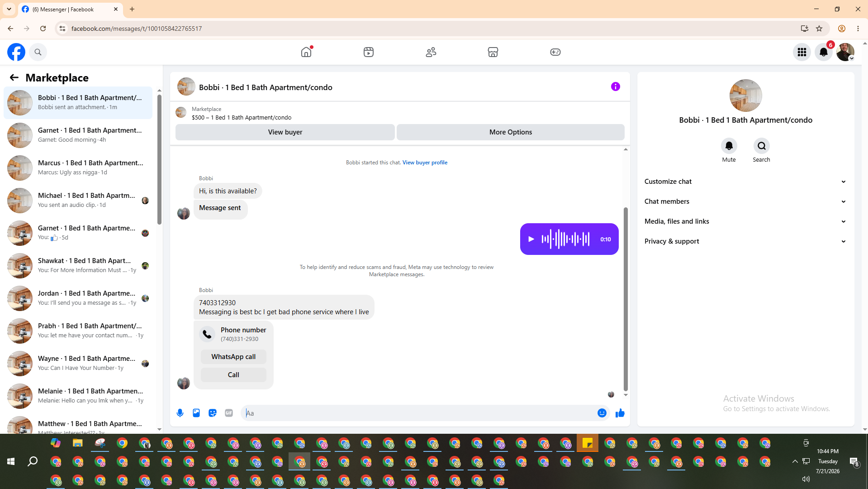868x489 pixels.
Task: Click the Call button under phone number
Action: tap(233, 375)
